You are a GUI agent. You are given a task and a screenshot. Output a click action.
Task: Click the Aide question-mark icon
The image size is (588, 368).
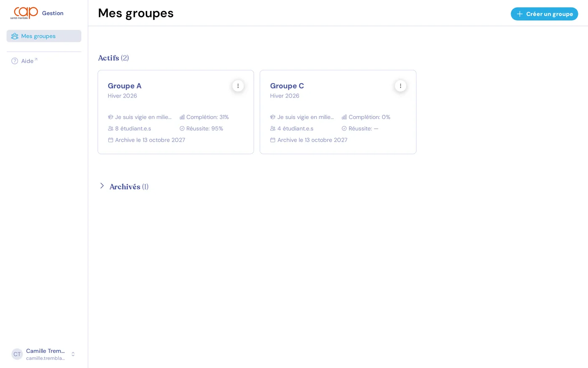[15, 61]
